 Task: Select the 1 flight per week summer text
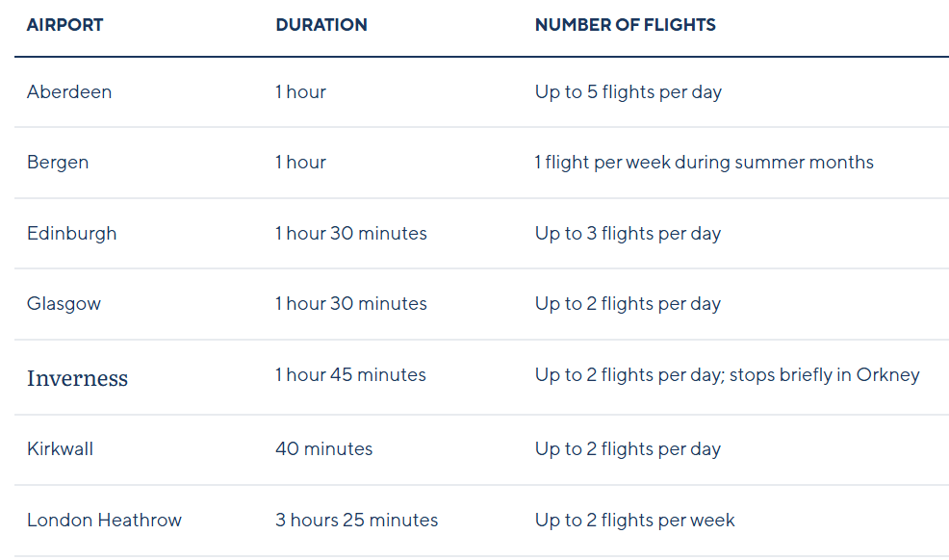click(704, 163)
